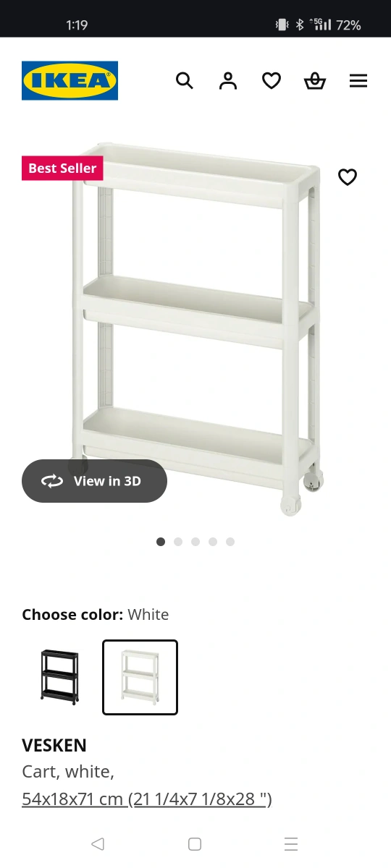Viewport: 391px width, 868px height.
Task: Select the black color option thumbnail
Action: click(59, 677)
